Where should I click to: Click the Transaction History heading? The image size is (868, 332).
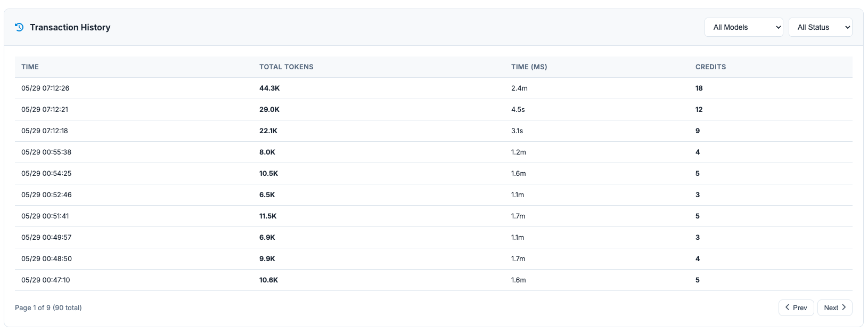coord(70,27)
